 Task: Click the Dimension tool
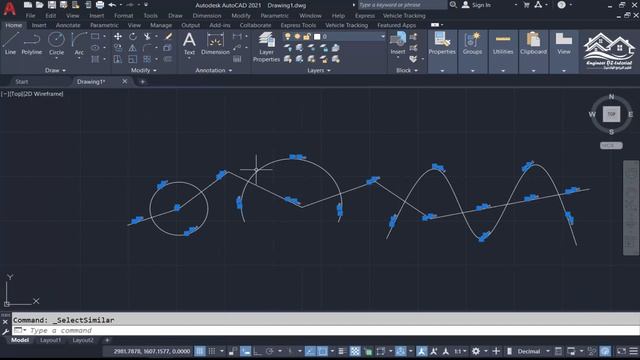tap(216, 44)
